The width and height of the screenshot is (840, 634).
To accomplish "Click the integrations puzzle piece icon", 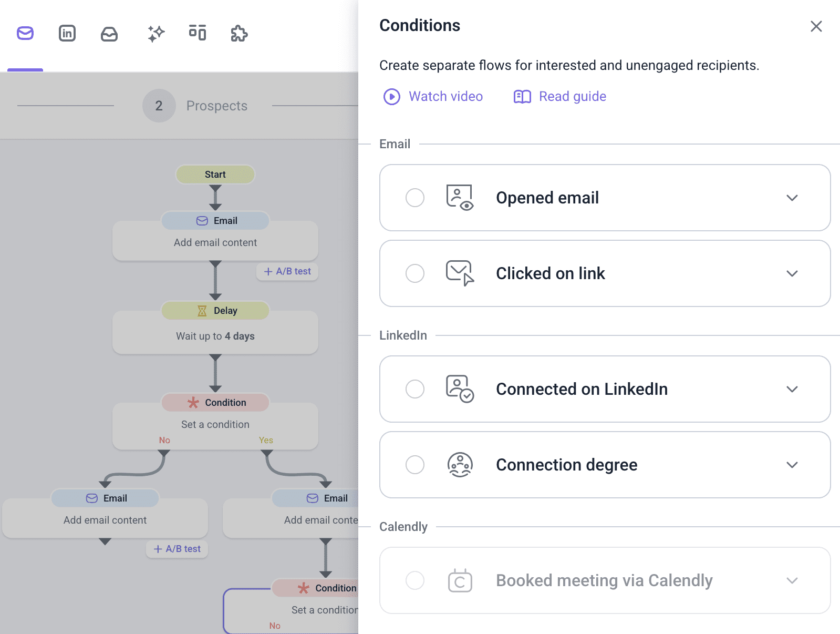I will tap(239, 34).
